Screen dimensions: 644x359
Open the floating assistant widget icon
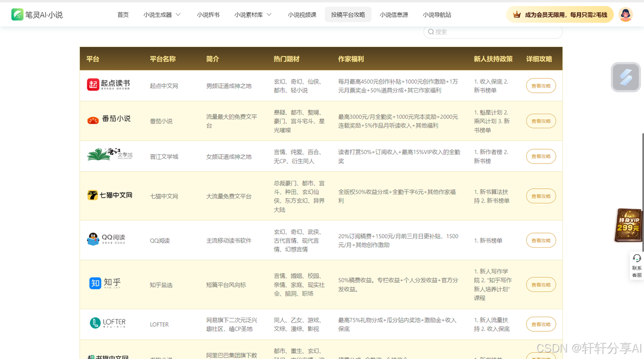click(626, 77)
